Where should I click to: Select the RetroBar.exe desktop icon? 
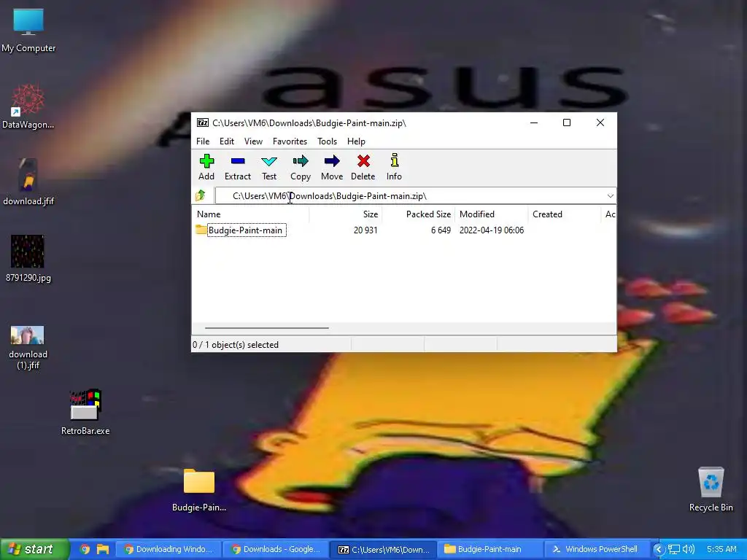pyautogui.click(x=85, y=412)
